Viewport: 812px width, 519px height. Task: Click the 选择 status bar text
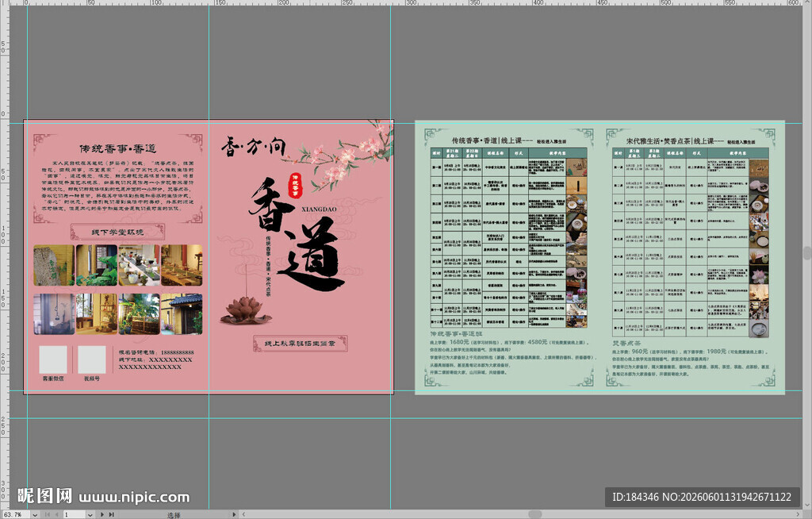(174, 515)
